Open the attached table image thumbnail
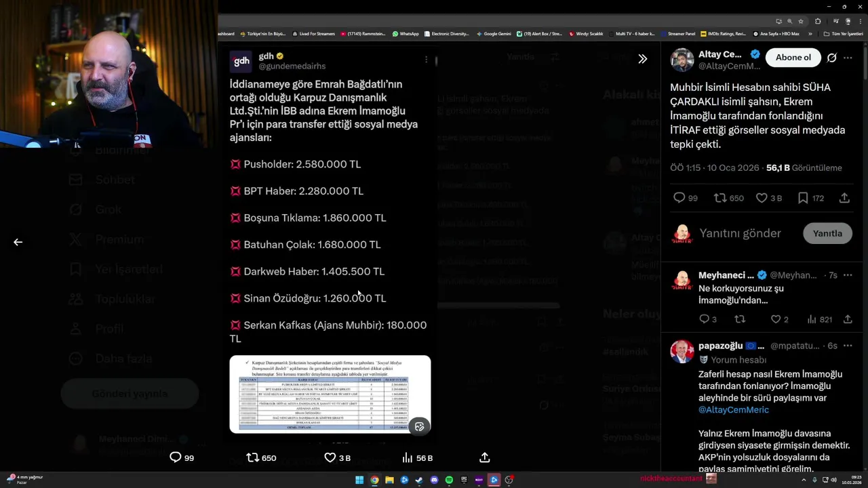This screenshot has width=868, height=488. point(330,394)
